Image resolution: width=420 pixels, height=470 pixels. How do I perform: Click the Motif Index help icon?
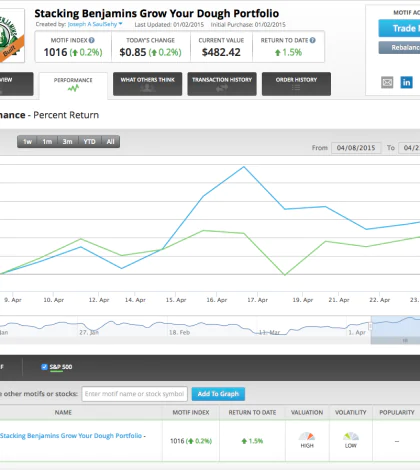point(92,40)
